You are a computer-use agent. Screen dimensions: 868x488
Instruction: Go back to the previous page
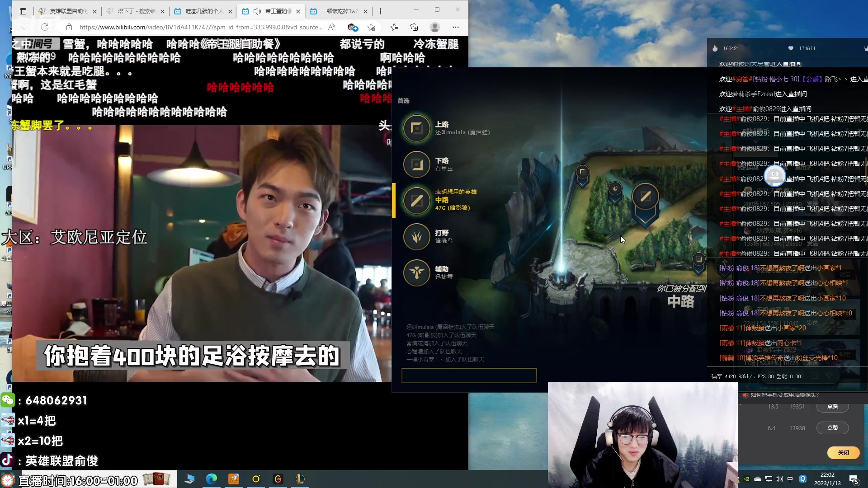point(24,27)
